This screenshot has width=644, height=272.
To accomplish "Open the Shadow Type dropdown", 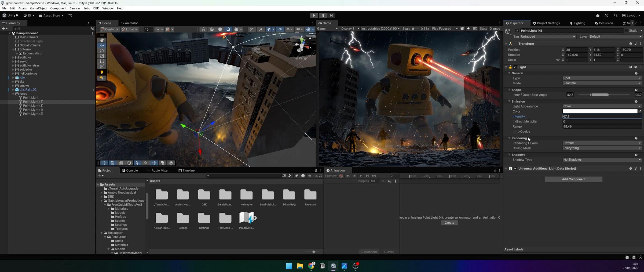I will [602, 160].
